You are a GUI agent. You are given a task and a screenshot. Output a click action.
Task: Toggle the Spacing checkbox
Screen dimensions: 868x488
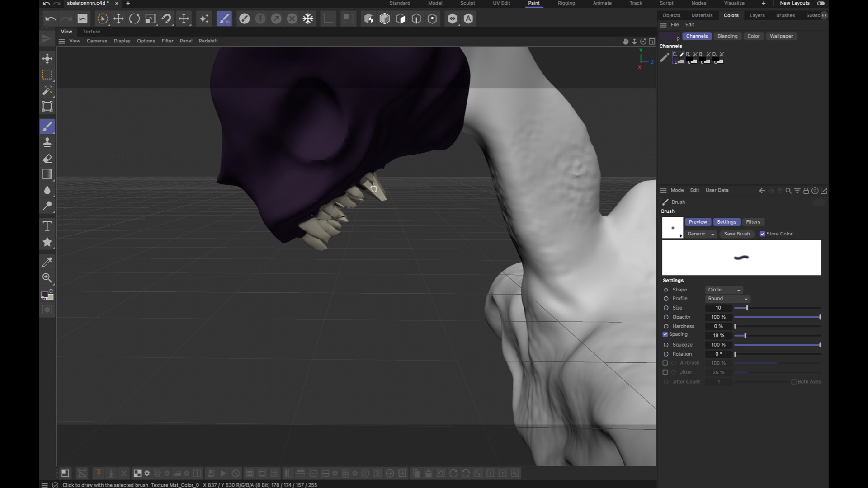click(665, 334)
